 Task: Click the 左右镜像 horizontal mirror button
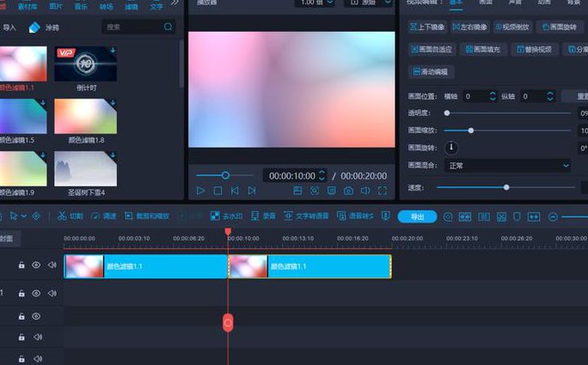(x=470, y=27)
